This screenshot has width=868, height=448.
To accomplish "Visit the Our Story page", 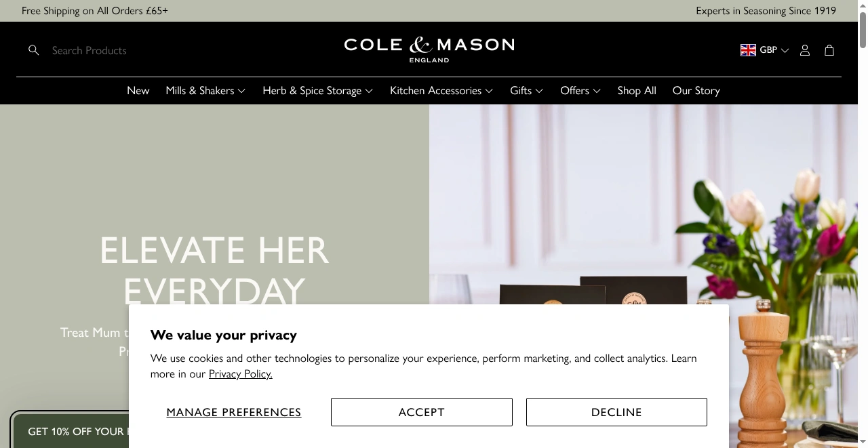I will [696, 90].
